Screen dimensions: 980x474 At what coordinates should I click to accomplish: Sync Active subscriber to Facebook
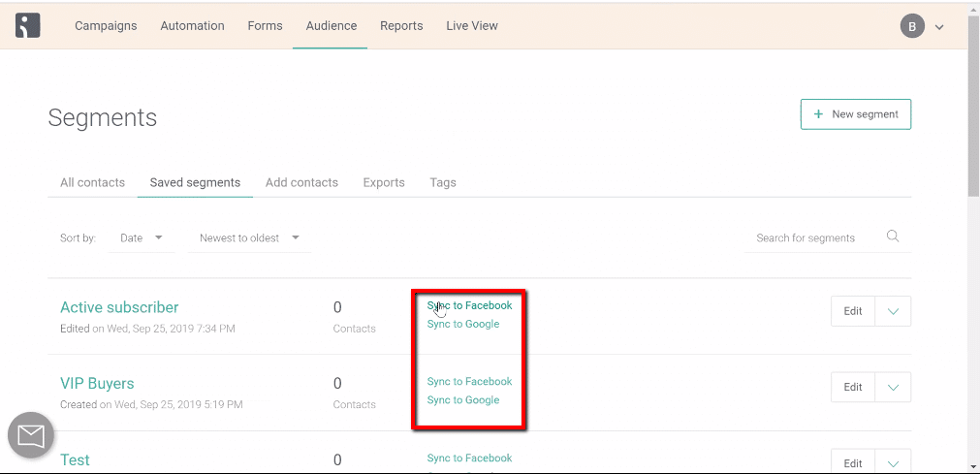tap(469, 305)
